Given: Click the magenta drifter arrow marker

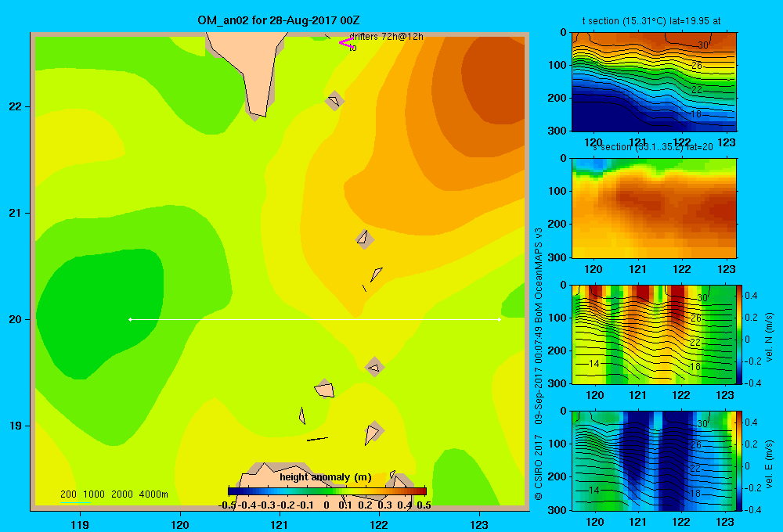Looking at the screenshot, I should pos(346,43).
